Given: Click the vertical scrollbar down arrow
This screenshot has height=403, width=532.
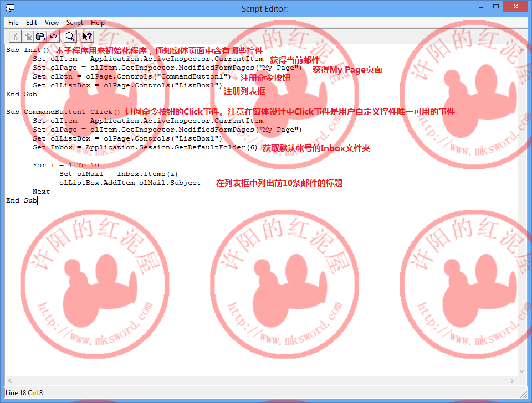Looking at the screenshot, I should click(522, 371).
